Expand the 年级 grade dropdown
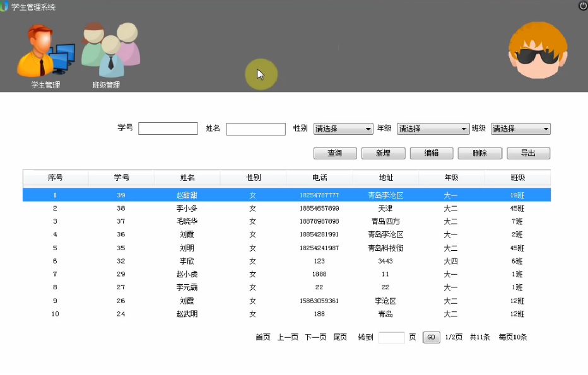 pos(433,129)
